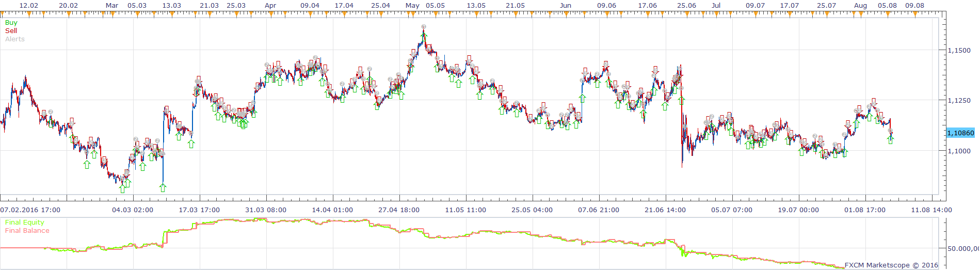Click the 1,1000 price axis label

[x=959, y=151]
